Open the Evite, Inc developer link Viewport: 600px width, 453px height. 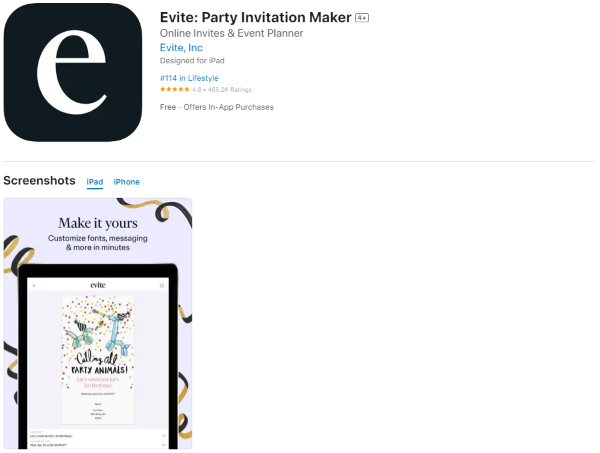pos(181,48)
